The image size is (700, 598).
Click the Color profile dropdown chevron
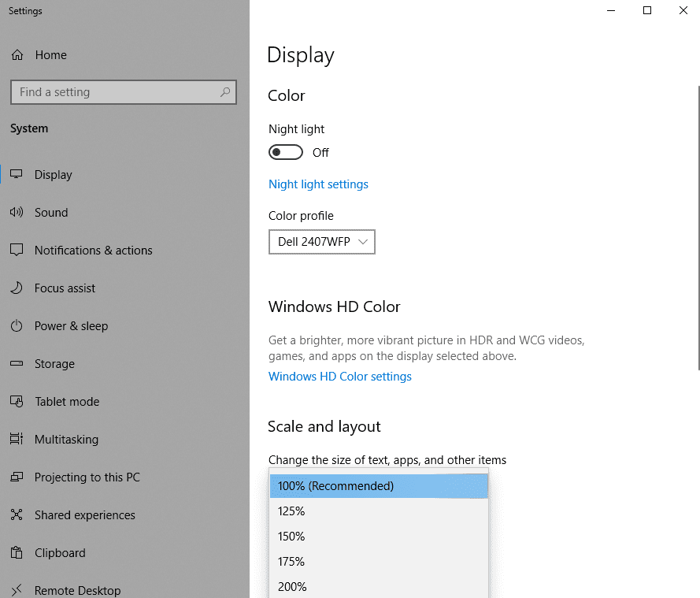tap(363, 242)
